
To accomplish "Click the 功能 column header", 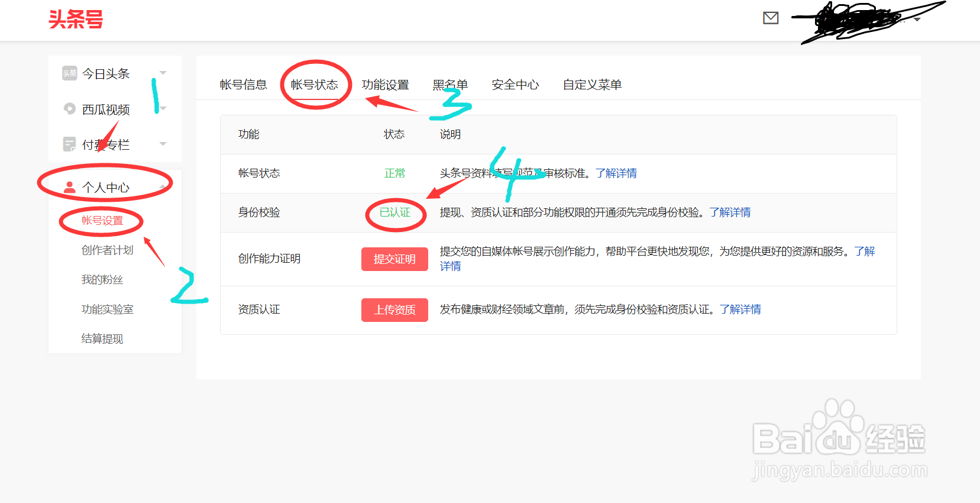I will click(x=249, y=134).
